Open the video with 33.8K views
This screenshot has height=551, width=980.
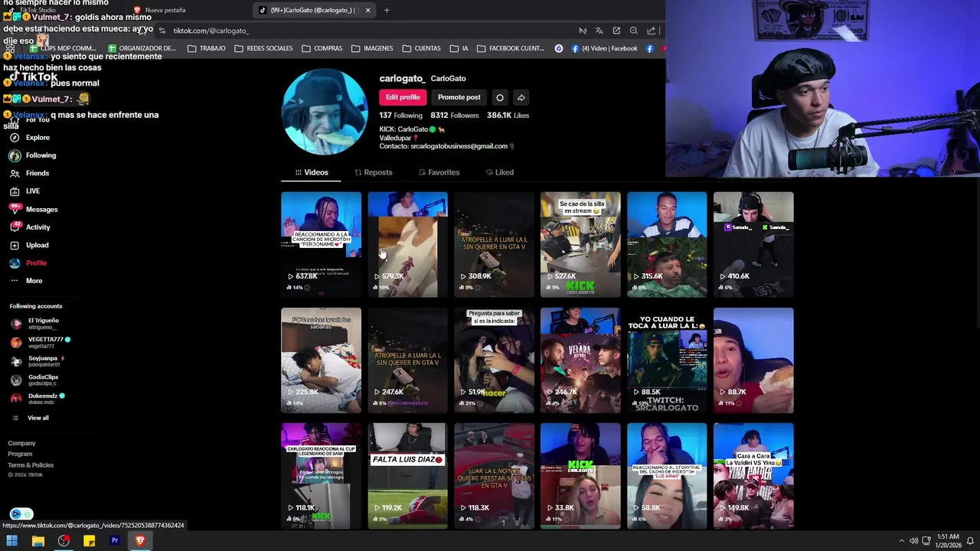point(580,476)
